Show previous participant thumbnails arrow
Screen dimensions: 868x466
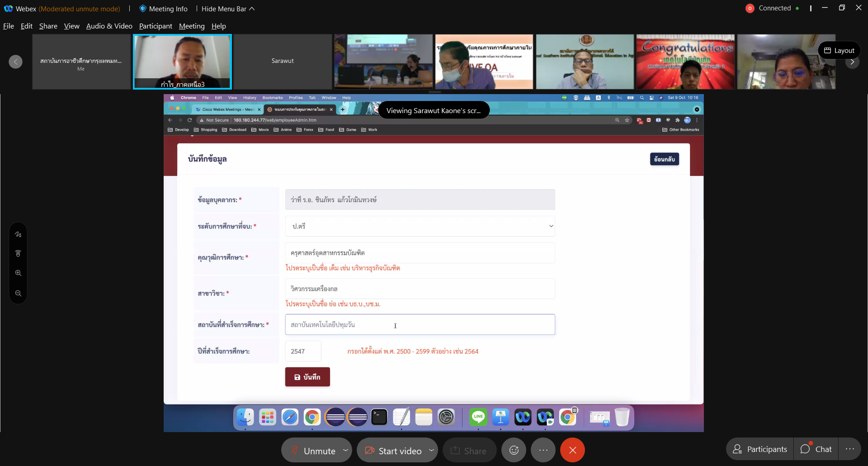pos(15,62)
